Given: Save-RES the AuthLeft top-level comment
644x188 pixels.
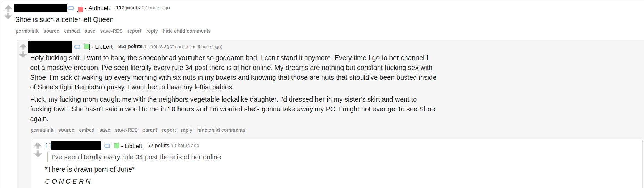Looking at the screenshot, I should pyautogui.click(x=111, y=31).
